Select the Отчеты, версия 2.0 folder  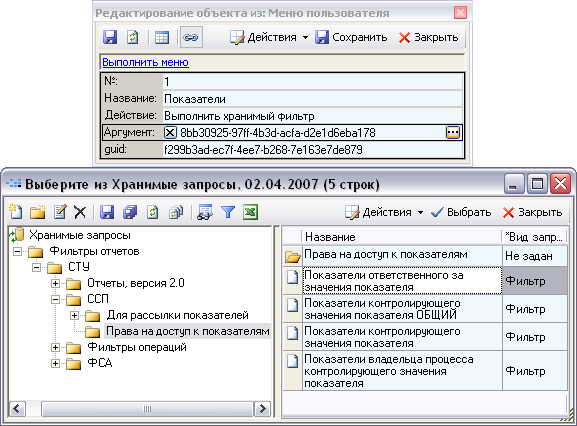tap(135, 283)
